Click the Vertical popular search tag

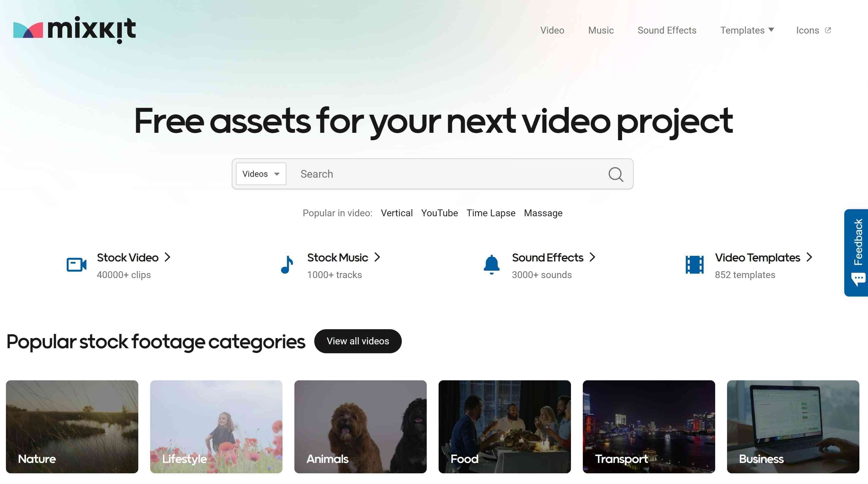point(396,213)
